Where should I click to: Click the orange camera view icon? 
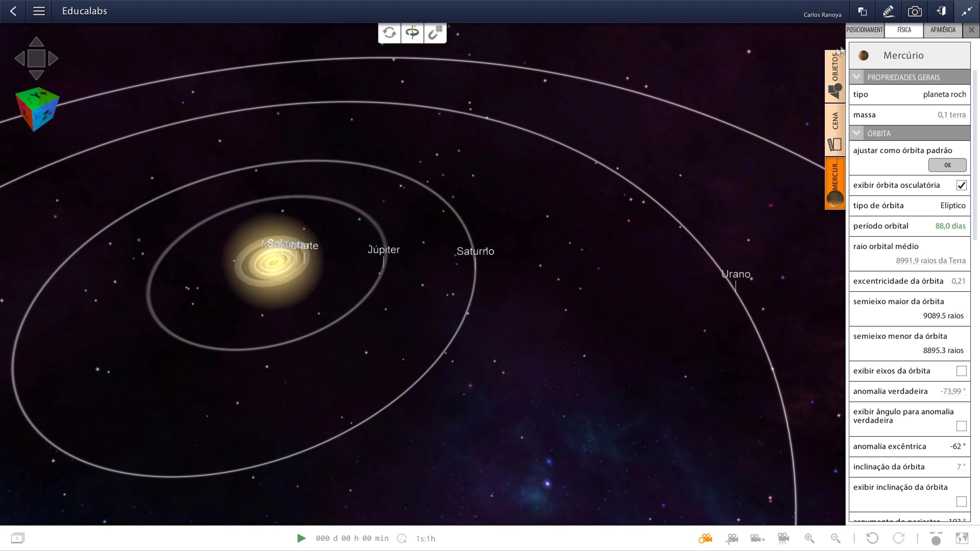(x=705, y=538)
